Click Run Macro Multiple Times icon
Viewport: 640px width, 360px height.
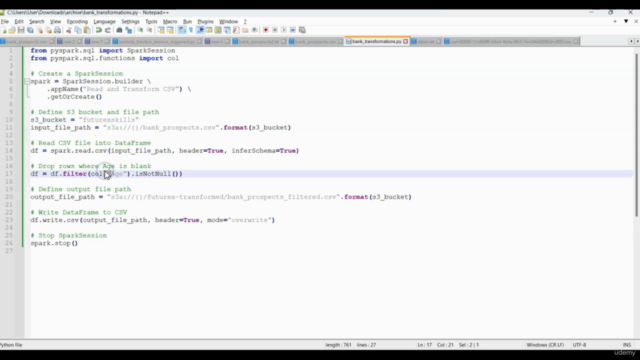coord(293,30)
